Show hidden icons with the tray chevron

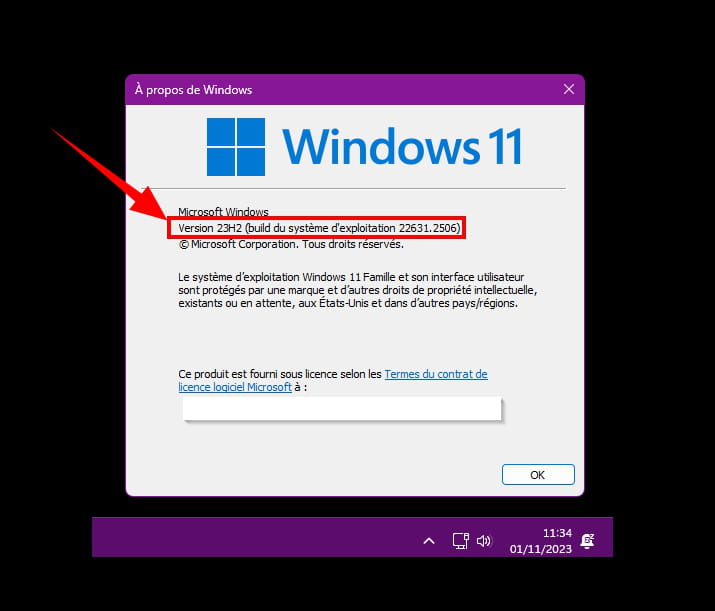point(429,541)
